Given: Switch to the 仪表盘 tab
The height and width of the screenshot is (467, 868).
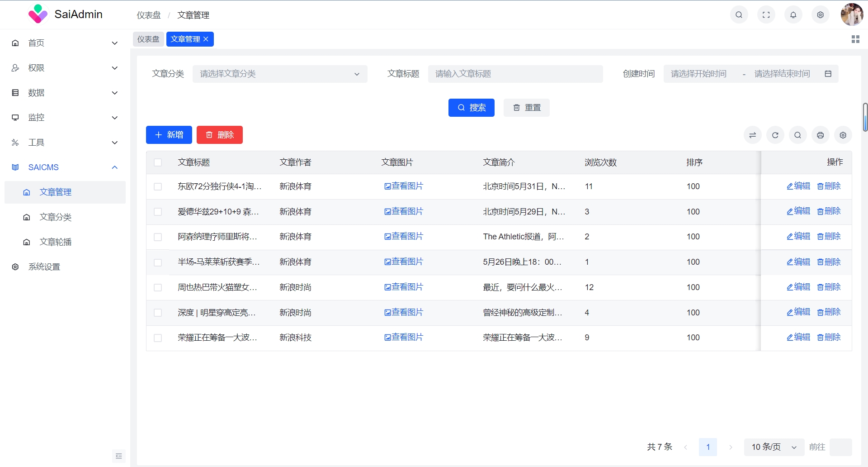Looking at the screenshot, I should click(x=148, y=39).
